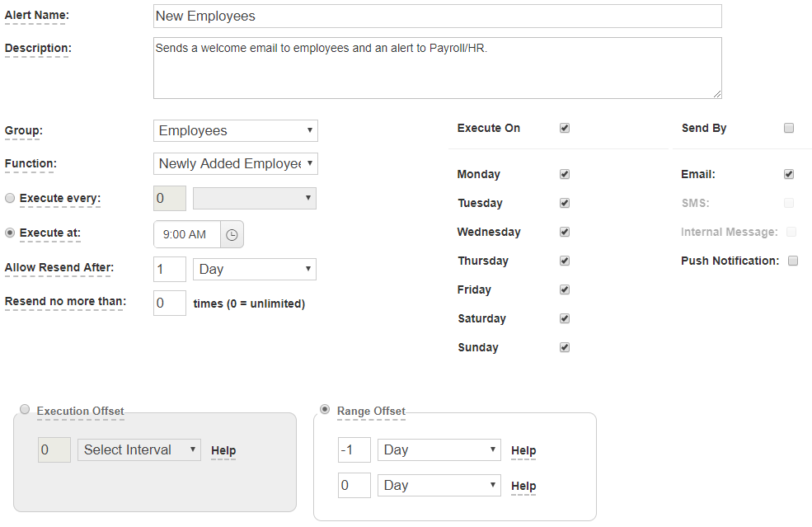This screenshot has width=812, height=527.
Task: Open the time picker clock icon
Action: pos(232,234)
